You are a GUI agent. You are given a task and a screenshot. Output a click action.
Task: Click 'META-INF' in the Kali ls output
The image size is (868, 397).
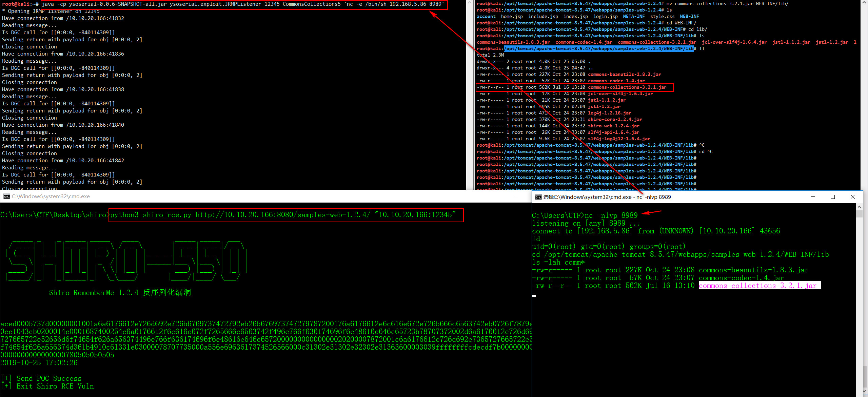[x=634, y=17]
